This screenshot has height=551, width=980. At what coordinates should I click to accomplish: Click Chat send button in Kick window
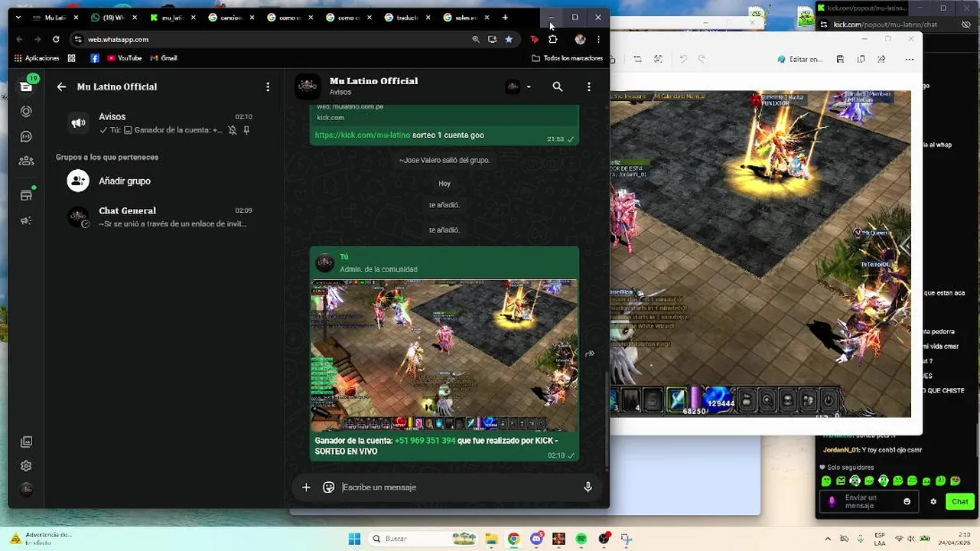click(960, 501)
